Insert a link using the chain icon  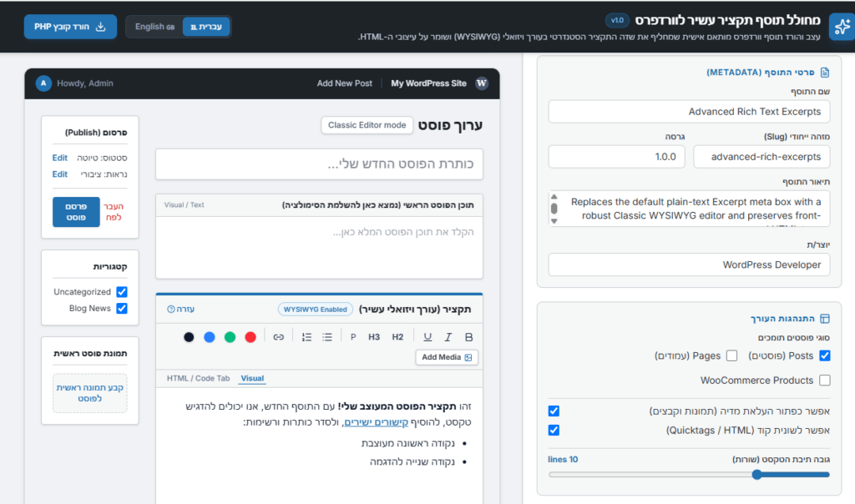pos(279,337)
